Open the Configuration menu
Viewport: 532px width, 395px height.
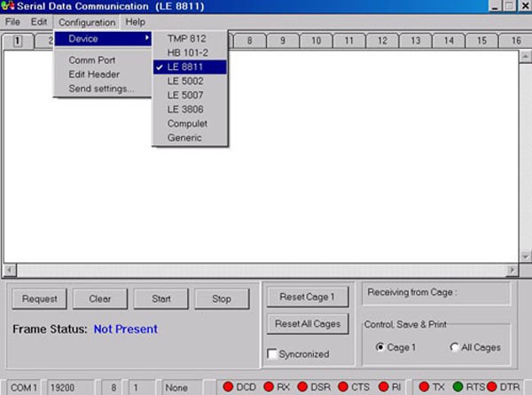[x=87, y=22]
